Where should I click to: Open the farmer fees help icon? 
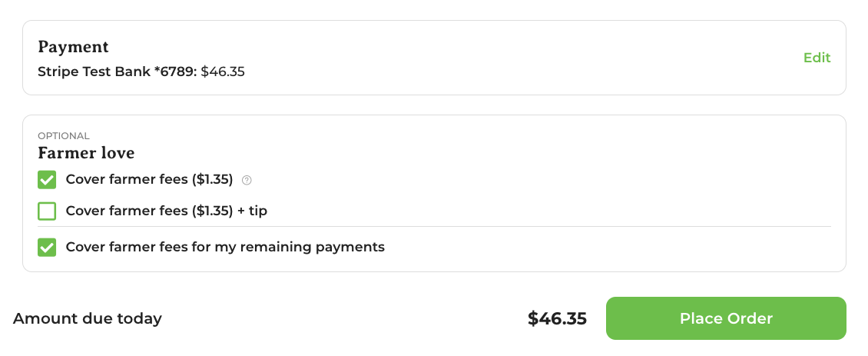click(x=247, y=180)
